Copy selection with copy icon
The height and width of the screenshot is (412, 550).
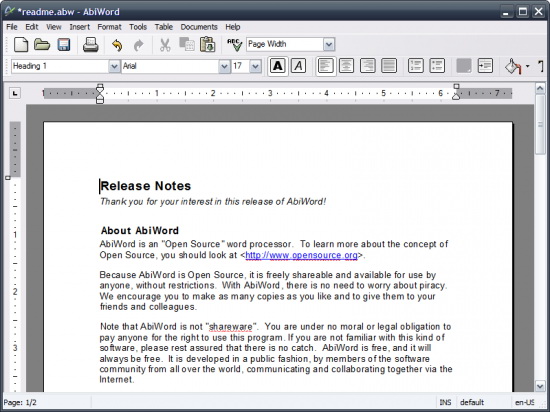pyautogui.click(x=187, y=45)
